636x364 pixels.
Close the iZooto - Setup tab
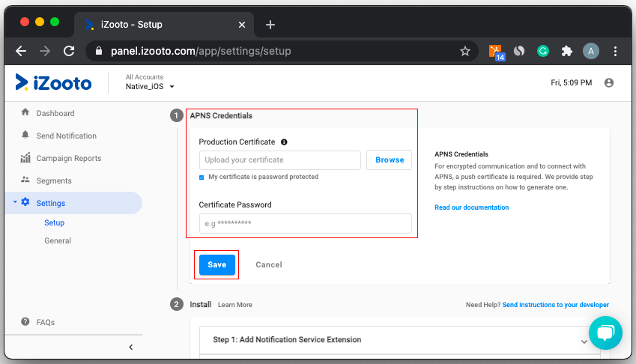point(242,25)
